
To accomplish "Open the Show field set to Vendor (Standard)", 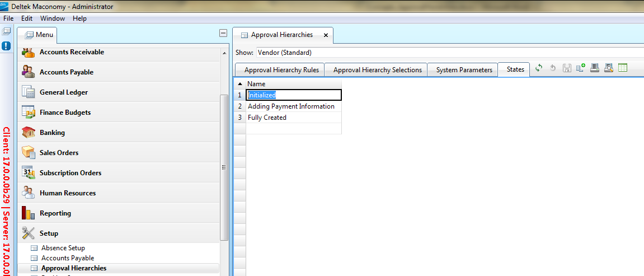I will [448, 53].
